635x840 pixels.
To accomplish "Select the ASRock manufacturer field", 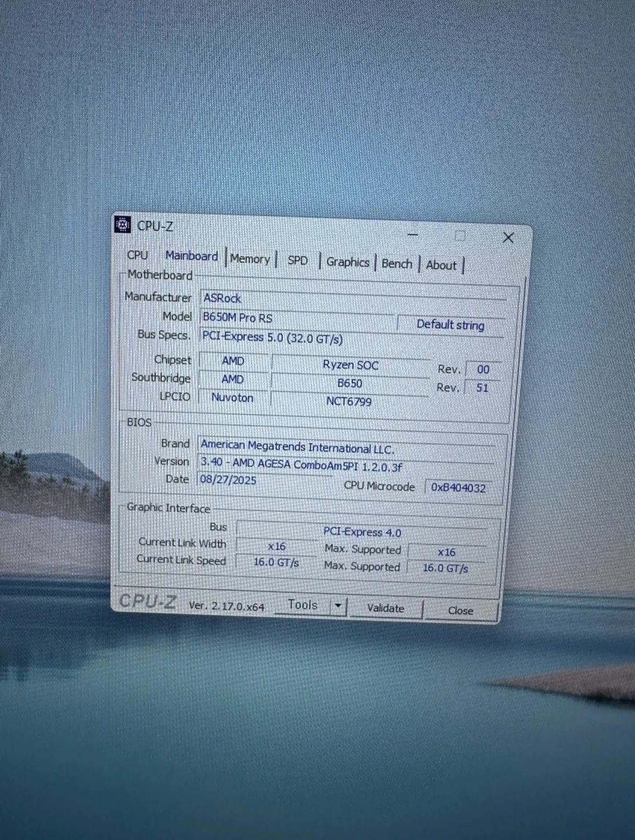I will click(x=353, y=300).
